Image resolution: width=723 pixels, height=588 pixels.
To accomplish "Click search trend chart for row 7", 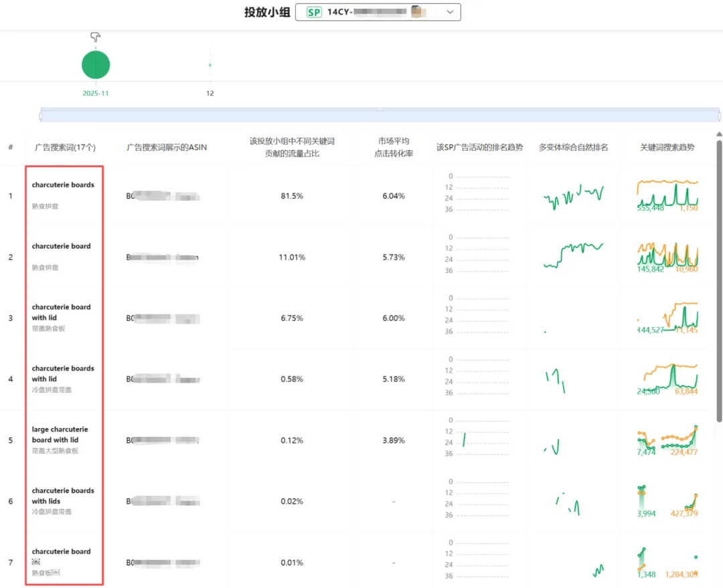I will tap(667, 562).
